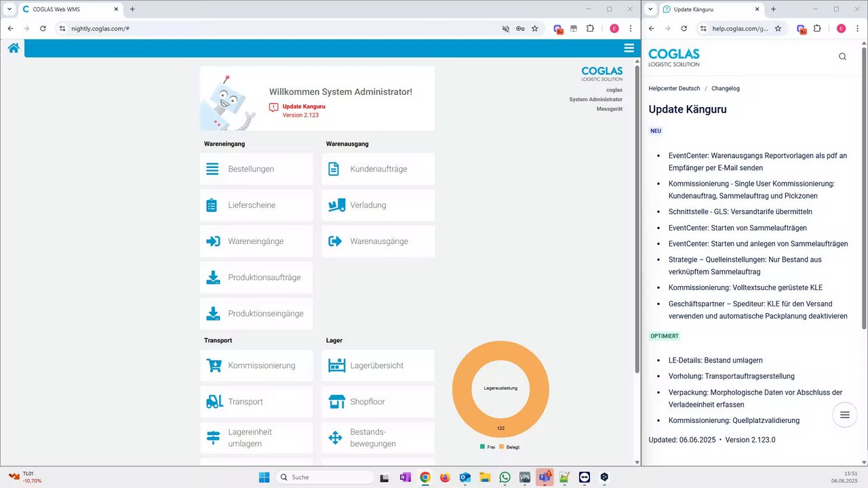Open profile avatar in Helpcenter window

[x=841, y=28]
